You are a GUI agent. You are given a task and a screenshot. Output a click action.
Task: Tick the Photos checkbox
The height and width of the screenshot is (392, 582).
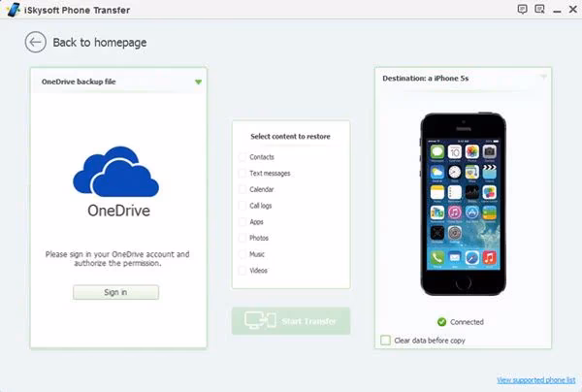[x=242, y=238]
